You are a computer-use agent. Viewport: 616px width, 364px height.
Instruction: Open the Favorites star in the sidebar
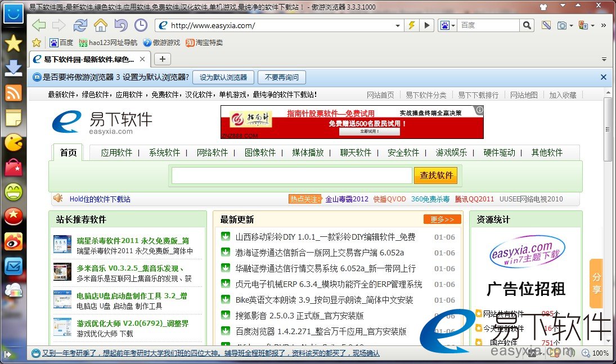(x=13, y=43)
